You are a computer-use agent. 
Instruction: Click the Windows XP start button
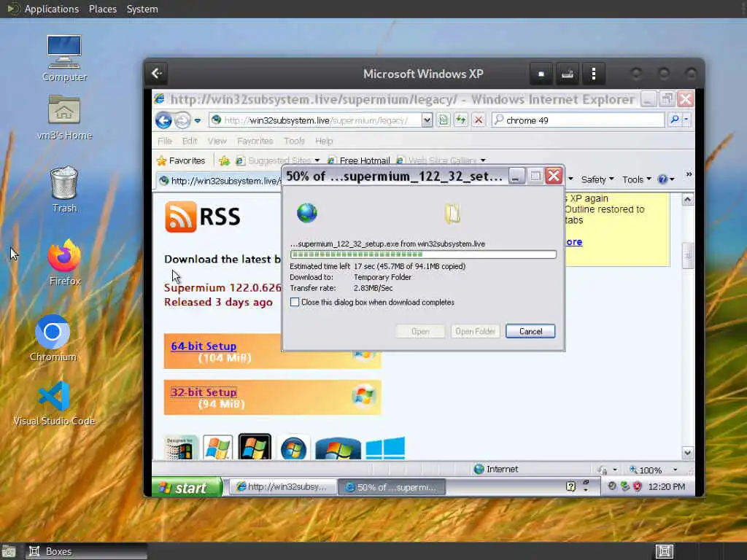[187, 487]
